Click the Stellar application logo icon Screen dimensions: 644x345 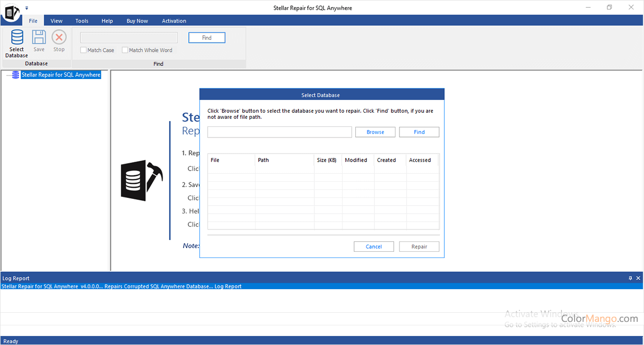(x=11, y=12)
